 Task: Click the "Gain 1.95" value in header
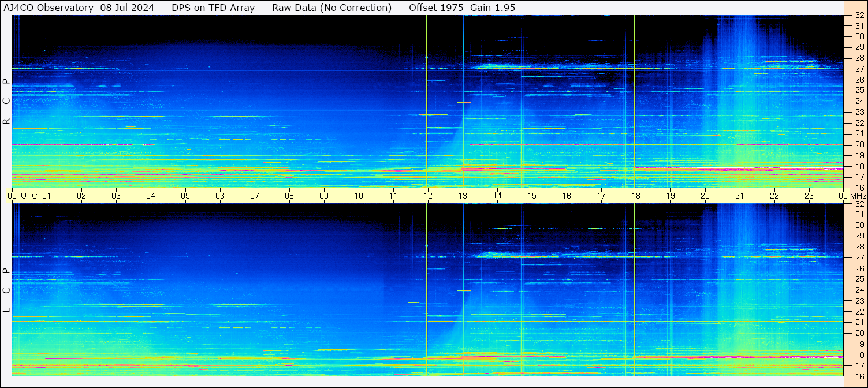click(493, 8)
